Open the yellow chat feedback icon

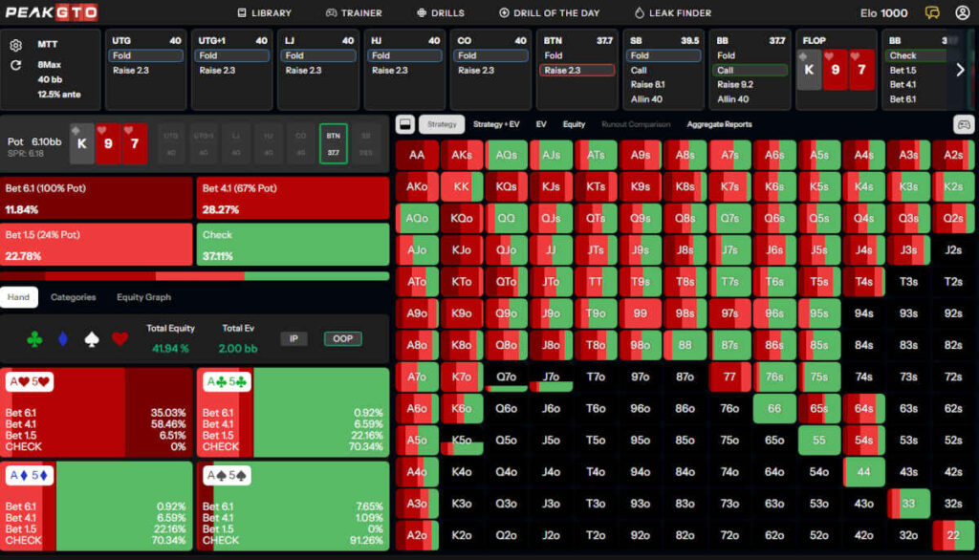932,12
